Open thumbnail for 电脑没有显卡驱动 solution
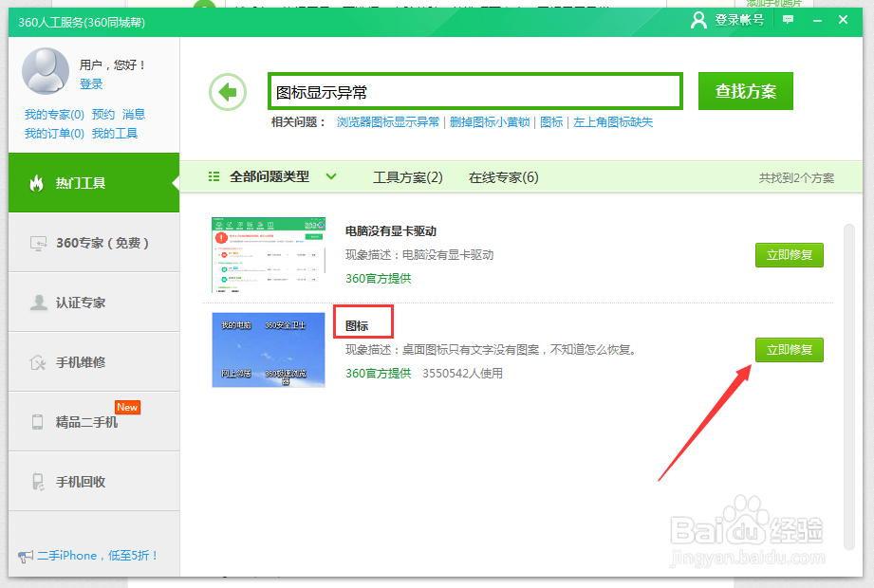This screenshot has height=588, width=874. (x=269, y=254)
